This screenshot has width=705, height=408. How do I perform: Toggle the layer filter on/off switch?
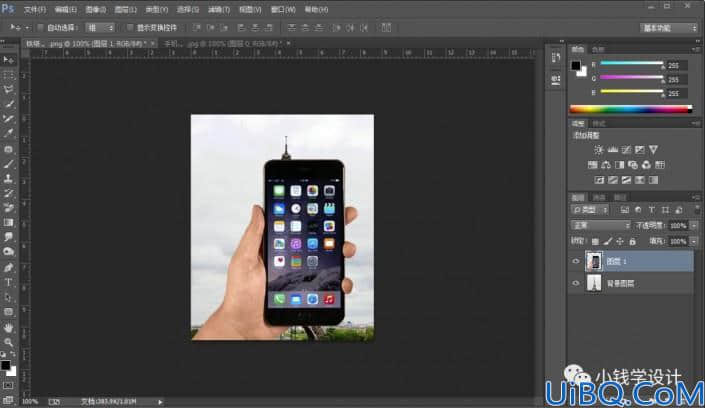point(697,210)
